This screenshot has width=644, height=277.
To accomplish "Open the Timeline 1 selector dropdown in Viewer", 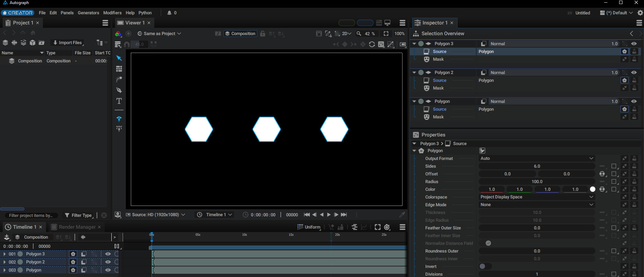I will pos(215,215).
